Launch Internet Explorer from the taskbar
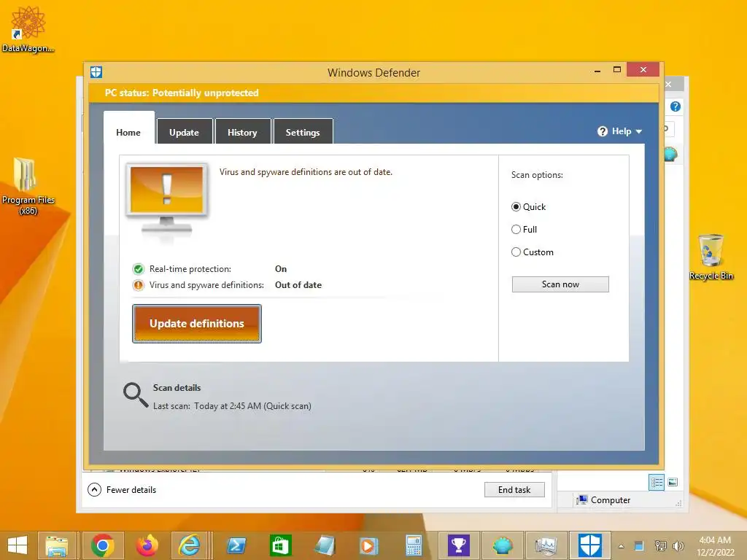Image resolution: width=747 pixels, height=560 pixels. pos(190,545)
